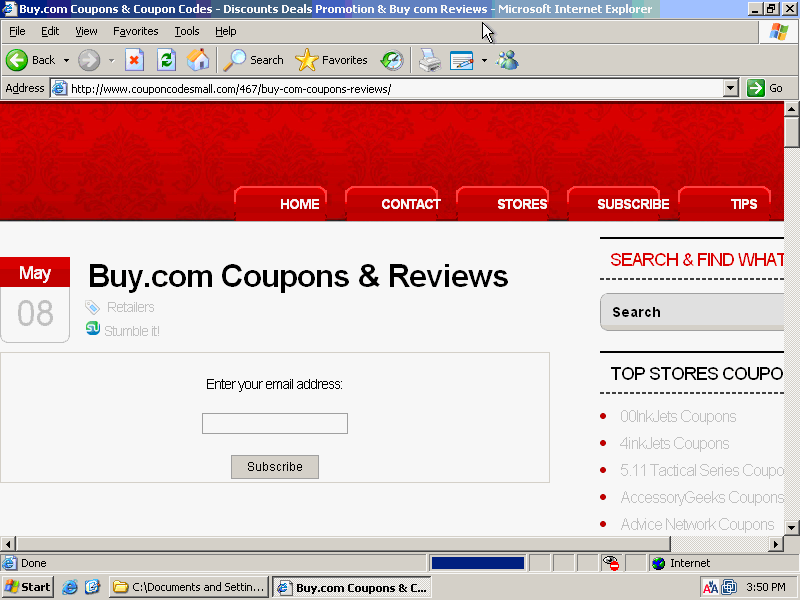
Task: Switch to the C:\Documents and Settings taskbar window
Action: click(x=189, y=587)
